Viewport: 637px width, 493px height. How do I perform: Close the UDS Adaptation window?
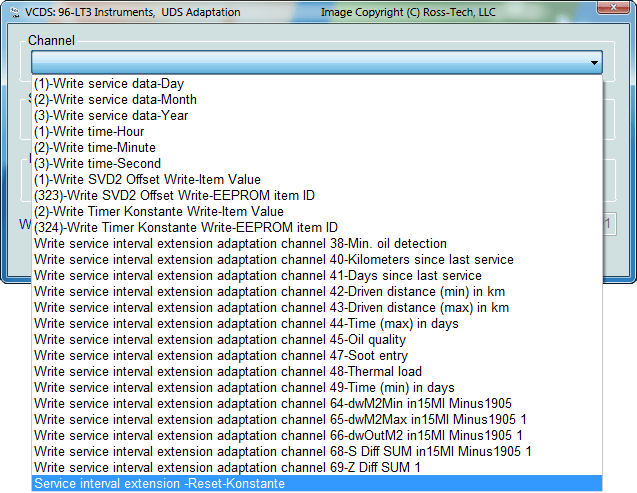pyautogui.click(x=613, y=7)
